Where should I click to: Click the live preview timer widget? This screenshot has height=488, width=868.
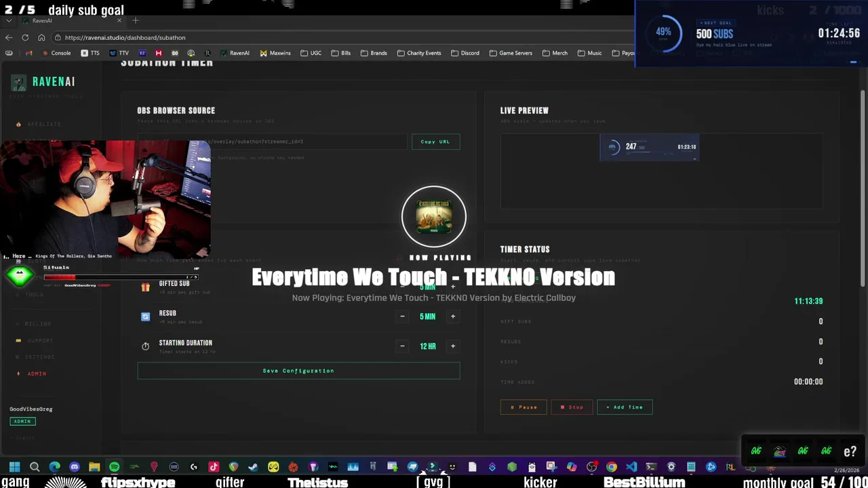click(x=649, y=147)
